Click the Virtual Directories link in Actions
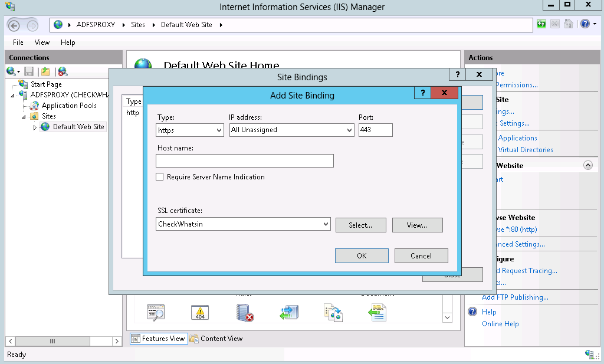 pyautogui.click(x=526, y=150)
